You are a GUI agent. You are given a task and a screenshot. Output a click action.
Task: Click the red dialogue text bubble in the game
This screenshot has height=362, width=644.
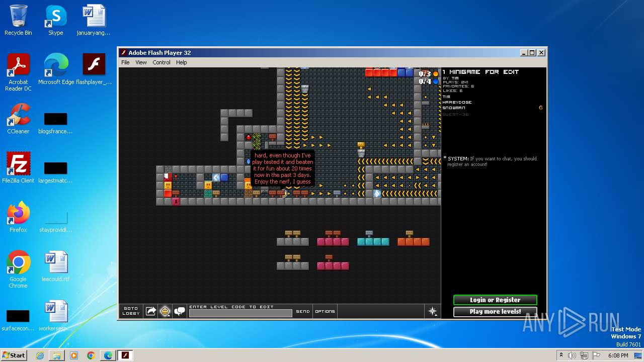tap(283, 168)
